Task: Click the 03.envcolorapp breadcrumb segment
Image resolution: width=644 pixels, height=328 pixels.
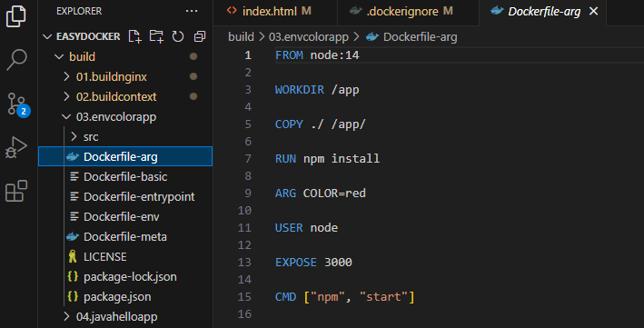Action: click(x=309, y=37)
